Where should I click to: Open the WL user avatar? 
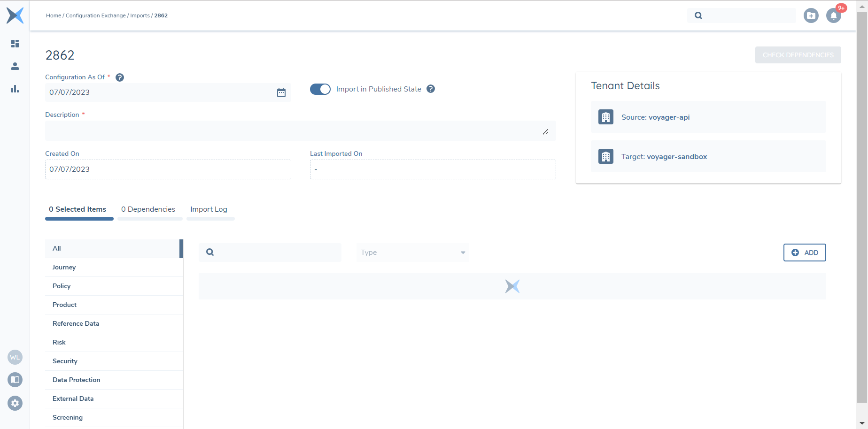coord(15,357)
